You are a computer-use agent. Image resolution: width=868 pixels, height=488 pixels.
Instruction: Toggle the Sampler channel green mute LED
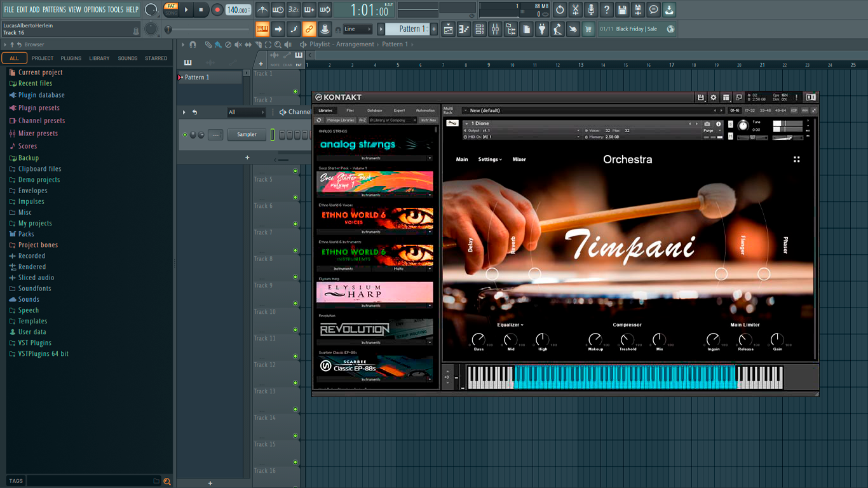tap(185, 135)
